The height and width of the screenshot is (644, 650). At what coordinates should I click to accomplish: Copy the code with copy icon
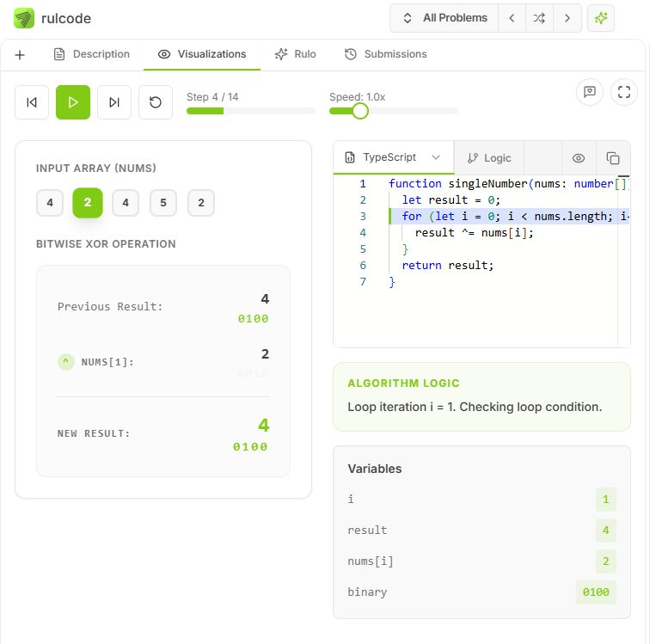click(x=613, y=158)
